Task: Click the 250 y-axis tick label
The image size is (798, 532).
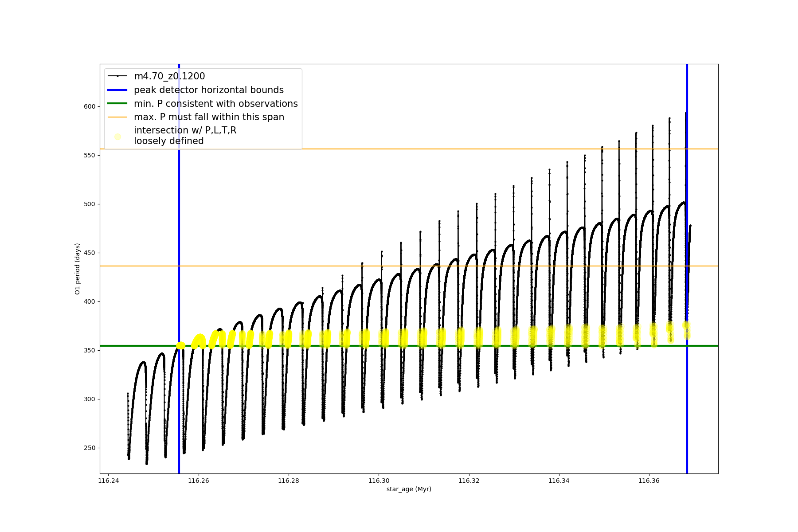Action: tap(90, 448)
